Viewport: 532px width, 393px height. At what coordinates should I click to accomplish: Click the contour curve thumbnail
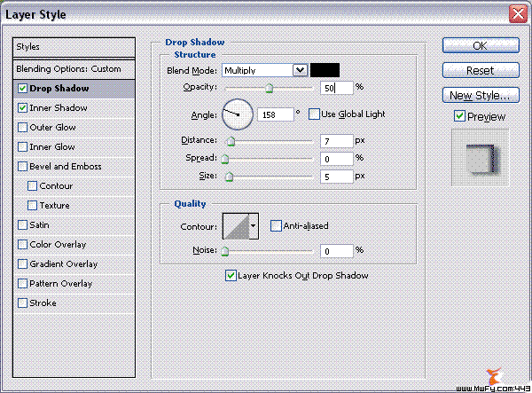point(236,226)
